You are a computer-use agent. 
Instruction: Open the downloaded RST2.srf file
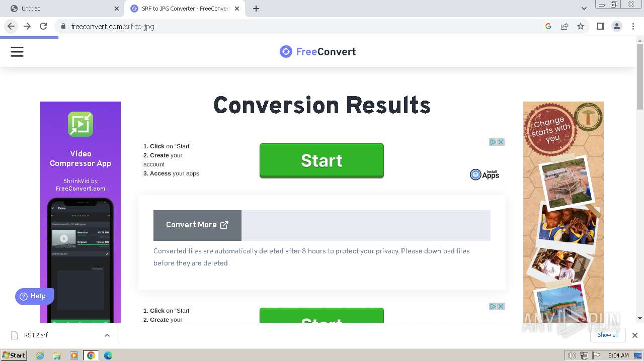pos(36,335)
